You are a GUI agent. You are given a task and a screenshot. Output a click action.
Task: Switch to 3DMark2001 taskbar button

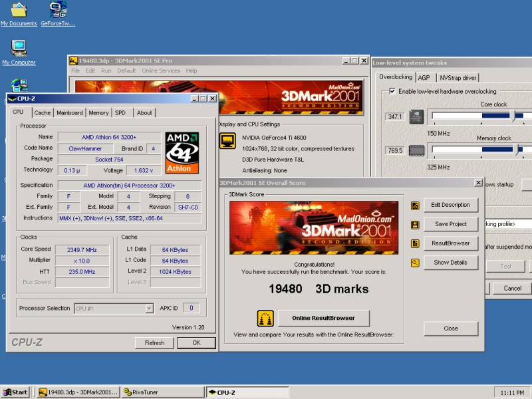tap(78, 392)
